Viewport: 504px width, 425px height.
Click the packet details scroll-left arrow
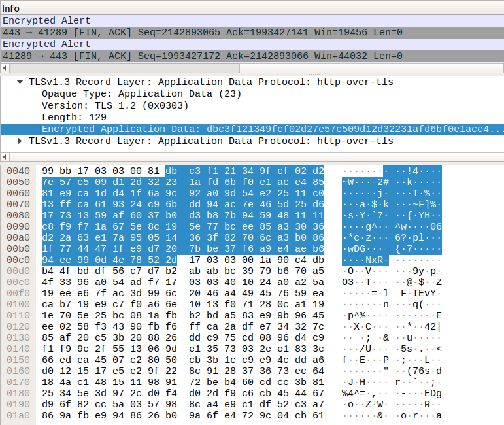click(x=5, y=157)
